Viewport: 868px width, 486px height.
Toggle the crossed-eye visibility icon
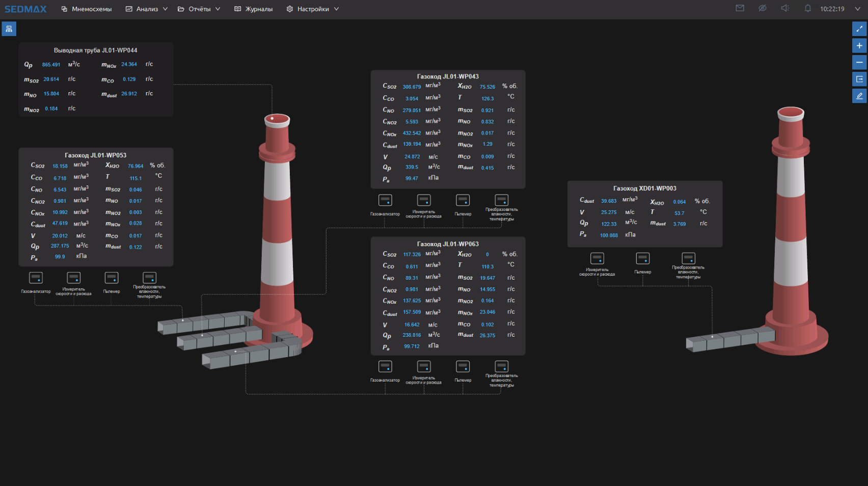coord(763,8)
